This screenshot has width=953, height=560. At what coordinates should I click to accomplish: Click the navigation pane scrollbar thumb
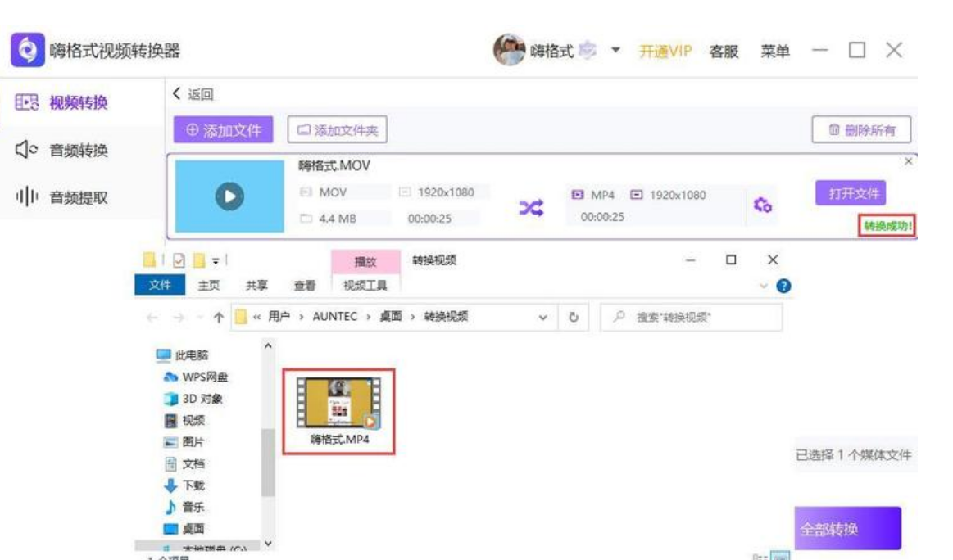point(268,463)
